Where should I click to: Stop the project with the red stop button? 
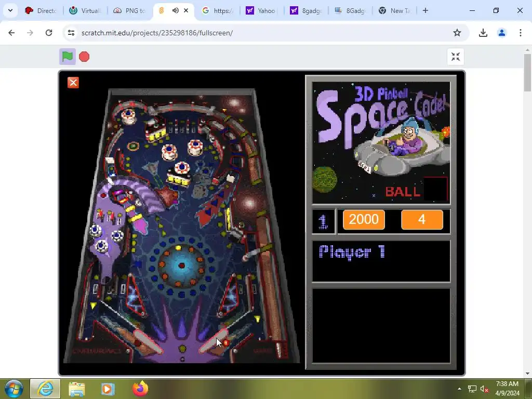click(84, 57)
